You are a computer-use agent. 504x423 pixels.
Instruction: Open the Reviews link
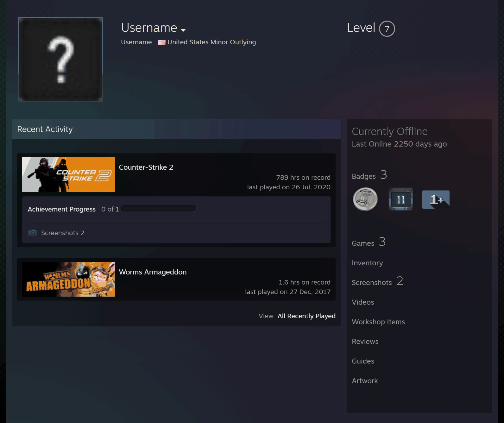[x=365, y=341]
